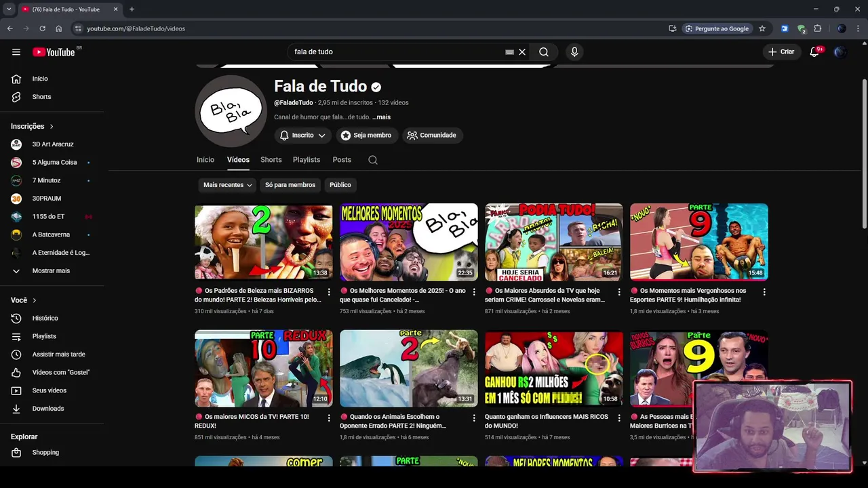The height and width of the screenshot is (488, 868).
Task: Open Quanto ganham os Influencers video title
Action: pyautogui.click(x=547, y=422)
